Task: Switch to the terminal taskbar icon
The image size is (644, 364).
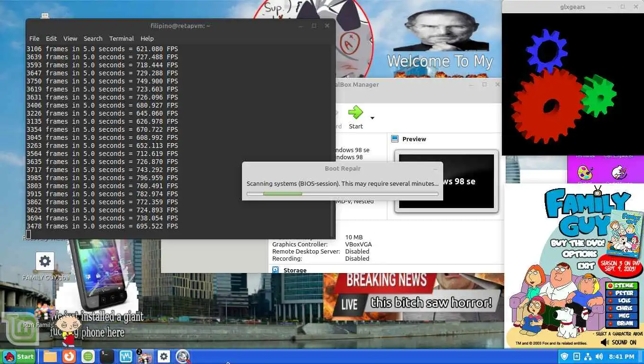Action: click(x=107, y=356)
